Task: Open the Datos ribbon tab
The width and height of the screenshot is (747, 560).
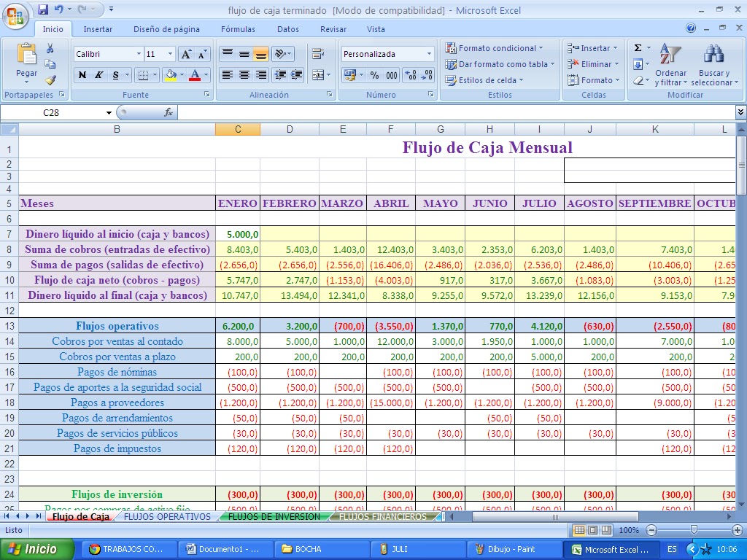Action: click(x=287, y=29)
